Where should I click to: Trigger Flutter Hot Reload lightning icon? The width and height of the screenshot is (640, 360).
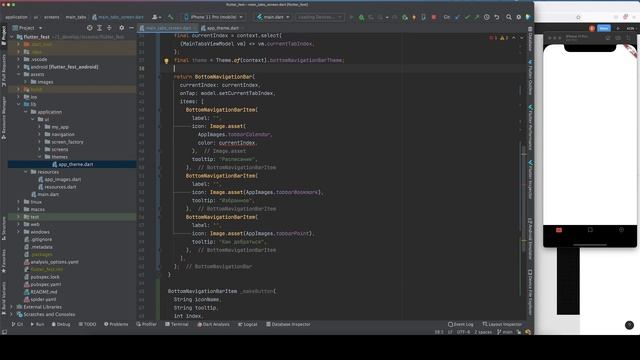pos(413,17)
